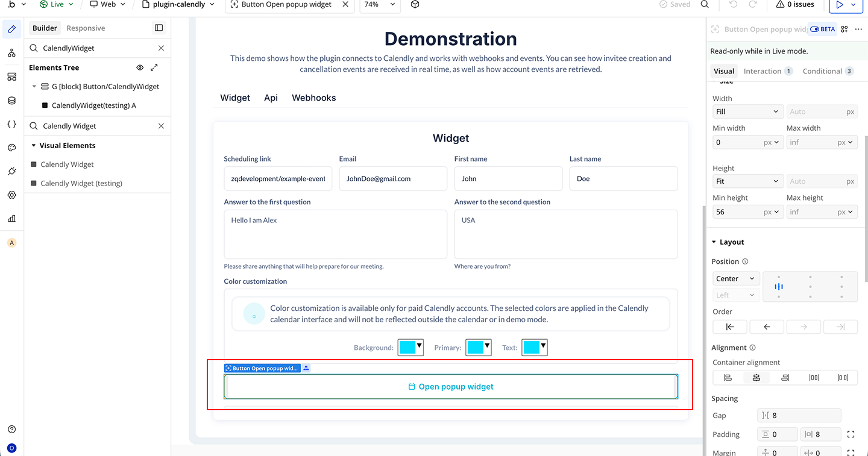Expand the Elements Tree with arrows icon

click(154, 67)
